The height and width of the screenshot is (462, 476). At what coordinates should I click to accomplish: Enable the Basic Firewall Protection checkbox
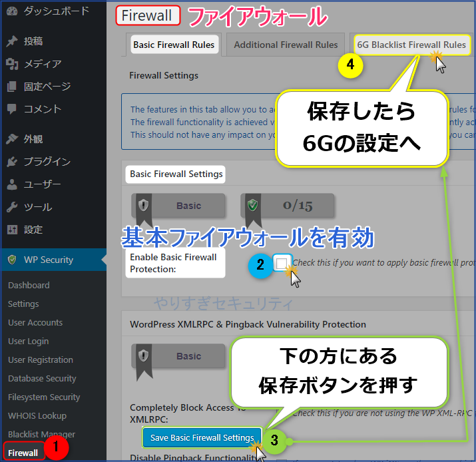tap(282, 263)
